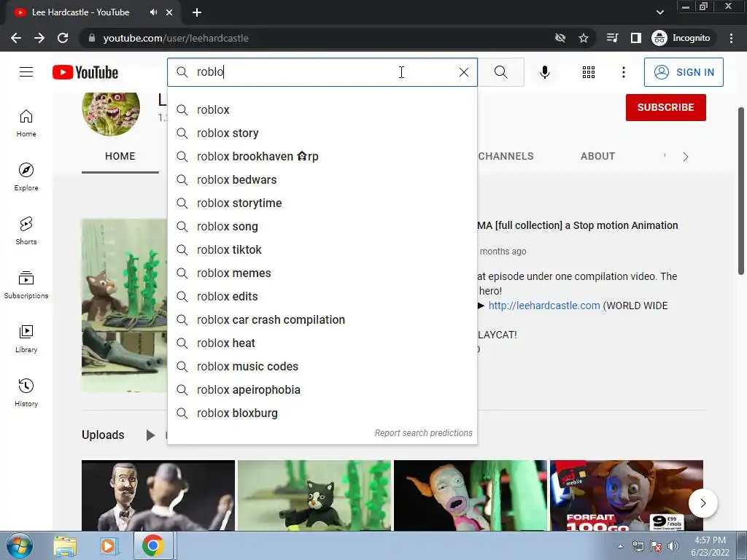Screen dimensions: 747x560
Task: Select 'roblox brookhaven rp' suggestion
Action: tap(322, 156)
